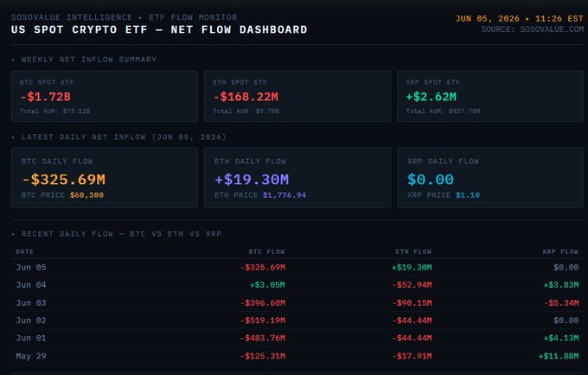Click the SOSOVALUE INTELLIGENCE breadcrumb text
This screenshot has height=375, width=588.
click(72, 17)
